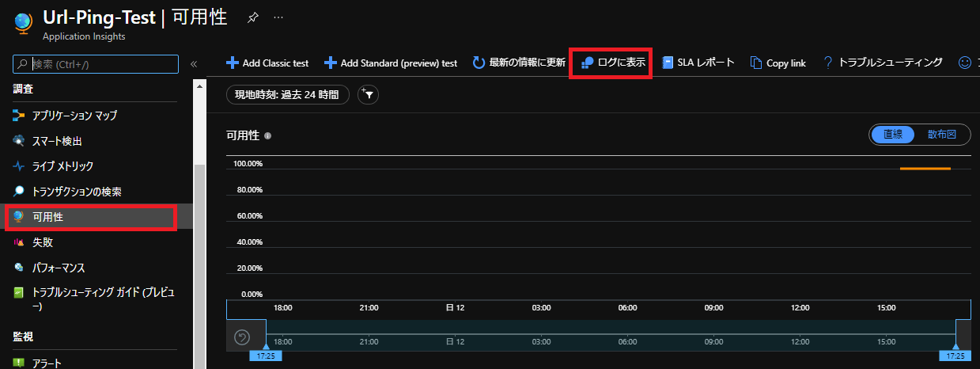The width and height of the screenshot is (980, 369).
Task: Click the アラート green icon
Action: tap(19, 363)
